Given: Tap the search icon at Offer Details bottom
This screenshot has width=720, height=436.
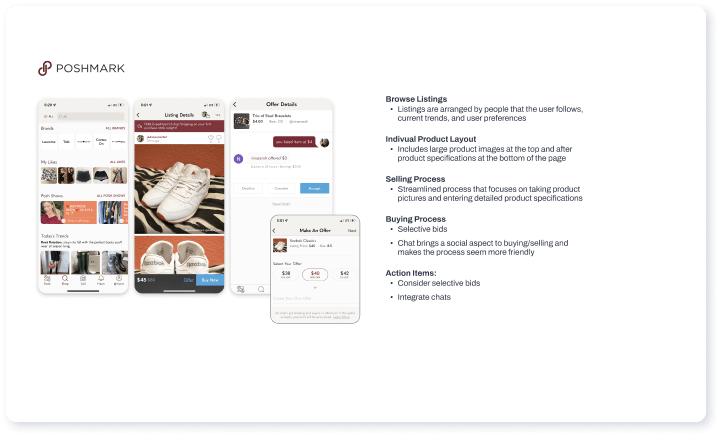Looking at the screenshot, I should pyautogui.click(x=261, y=289).
